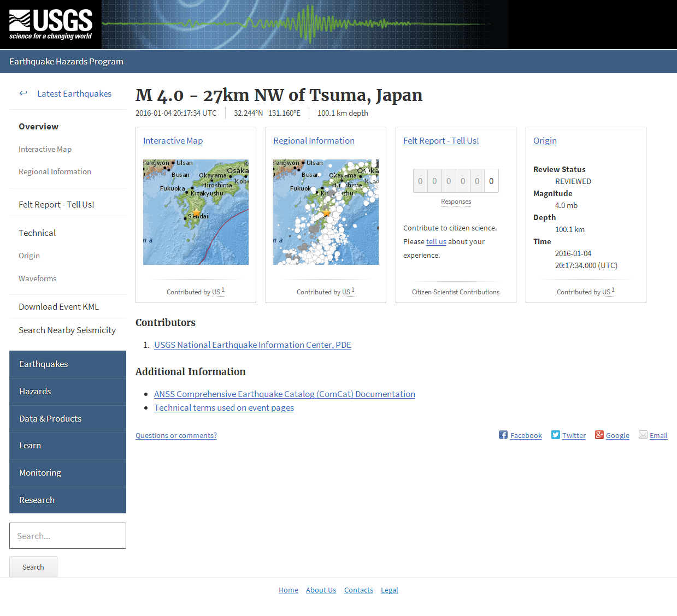The height and width of the screenshot is (616, 677).
Task: Open Data & Products navigation section
Action: [x=68, y=419]
